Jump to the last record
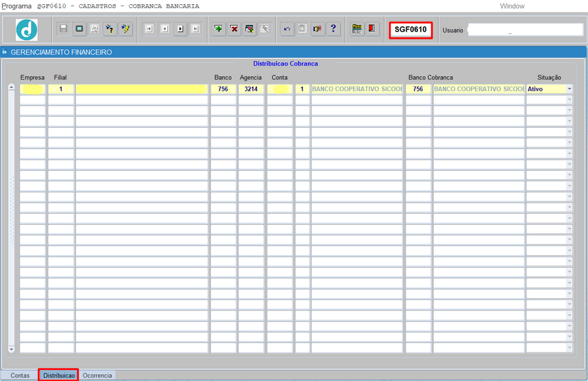Image resolution: width=588 pixels, height=381 pixels. 196,29
